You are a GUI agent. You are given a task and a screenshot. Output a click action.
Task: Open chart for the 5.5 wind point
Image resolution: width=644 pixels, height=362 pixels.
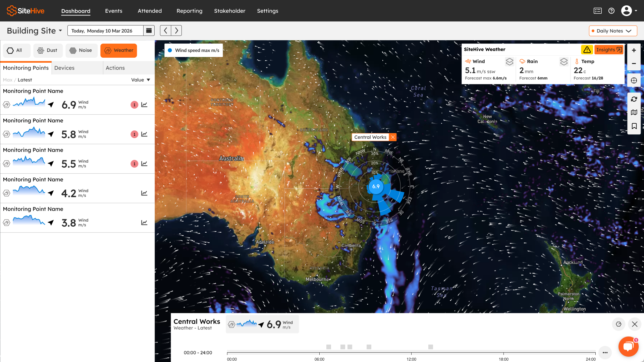pyautogui.click(x=144, y=164)
